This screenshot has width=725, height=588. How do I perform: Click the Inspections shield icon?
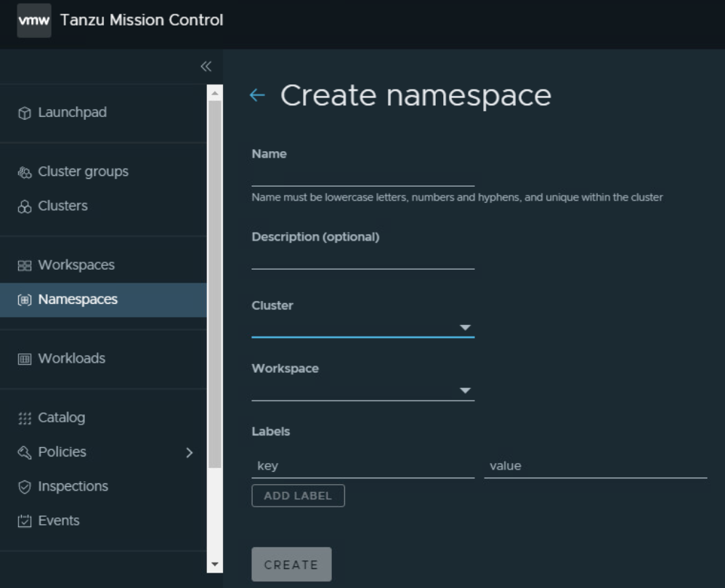[x=25, y=487]
